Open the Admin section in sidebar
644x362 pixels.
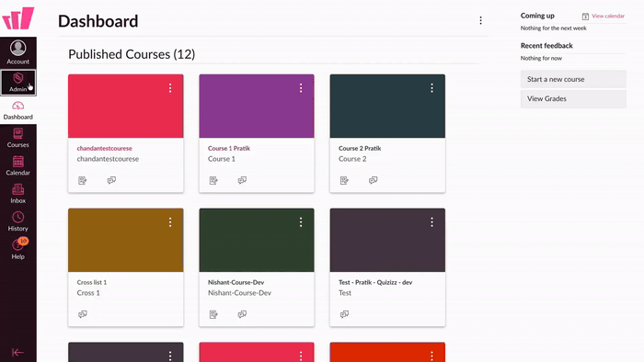tap(18, 83)
